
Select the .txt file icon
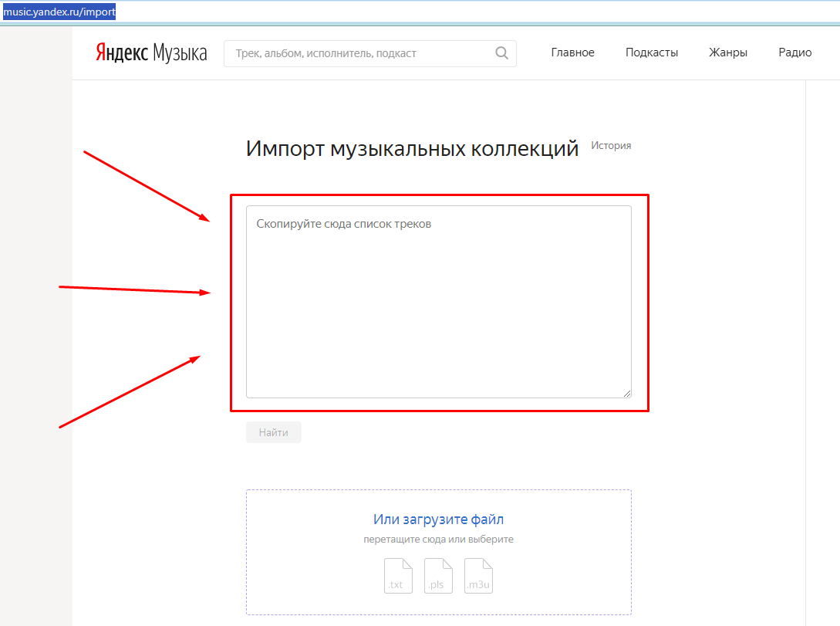point(398,576)
